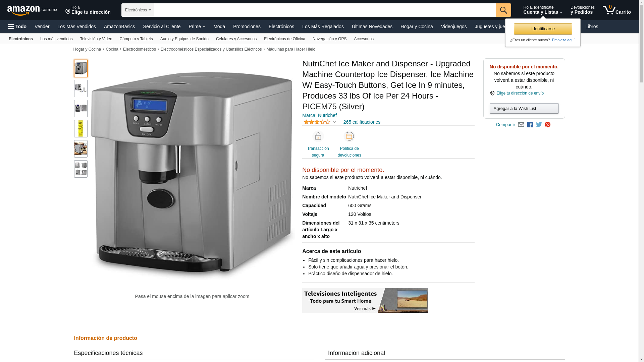Open the Todo hamburger menu
Viewport: 644px width, 362px height.
pos(17,26)
